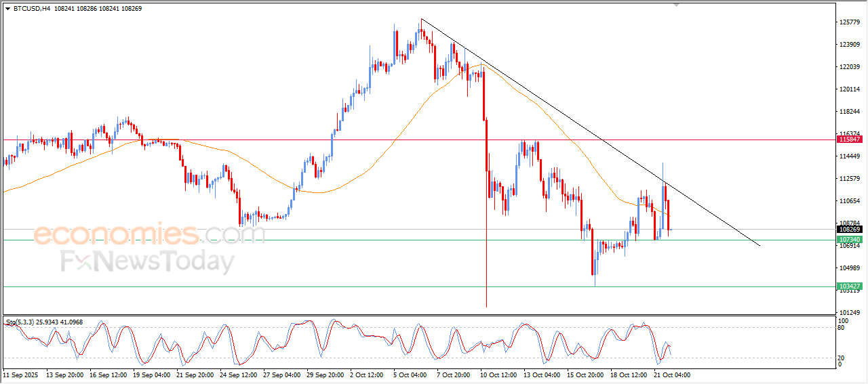Click the 15 Oct 20:00 time label
Image resolution: width=868 pixels, height=384 pixels.
(586, 375)
